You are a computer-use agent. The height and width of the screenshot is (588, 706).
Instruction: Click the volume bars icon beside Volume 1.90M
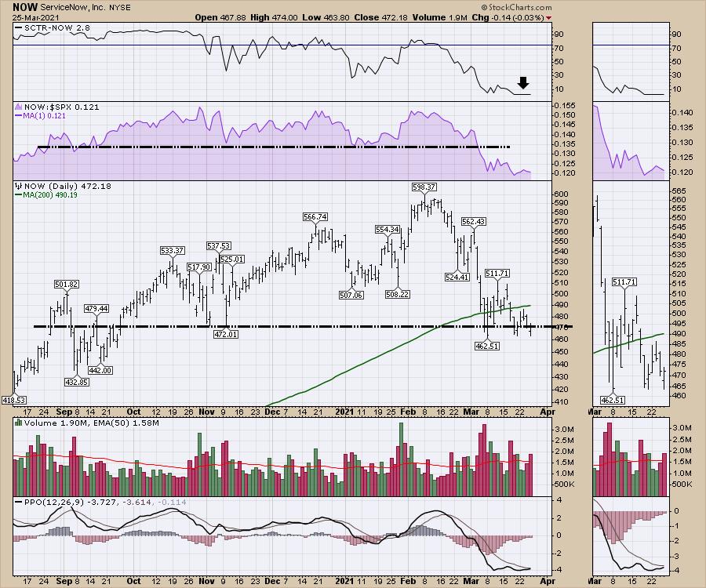[x=19, y=423]
